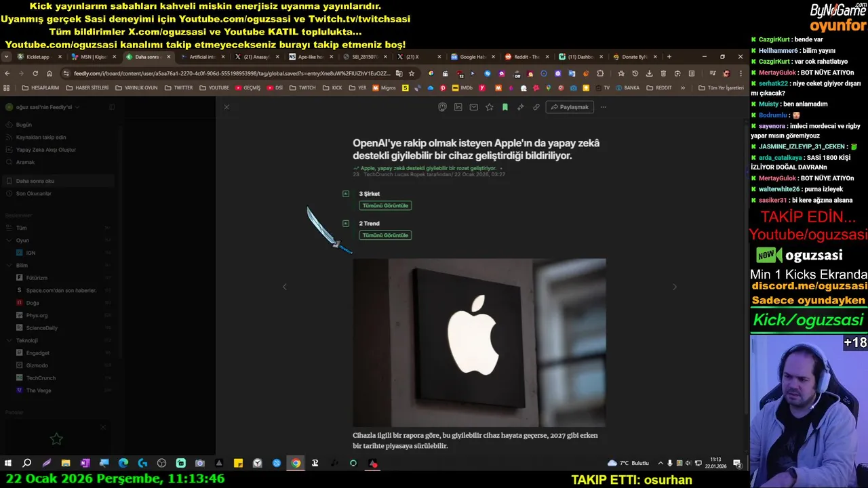The width and height of the screenshot is (868, 488).
Task: Translate this page icon in address bar
Action: click(399, 73)
